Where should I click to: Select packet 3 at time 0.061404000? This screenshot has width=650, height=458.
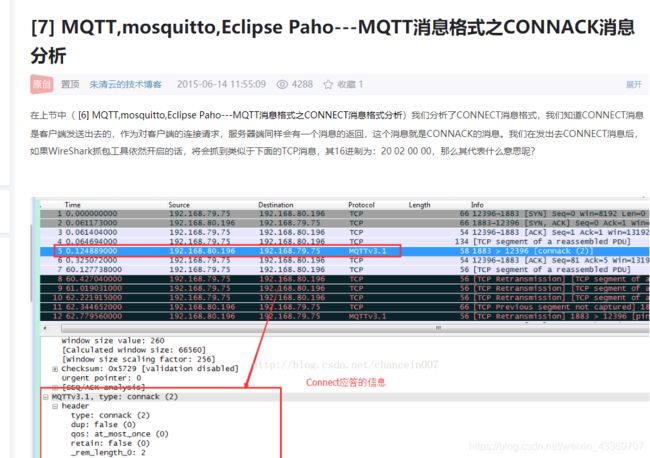344,232
